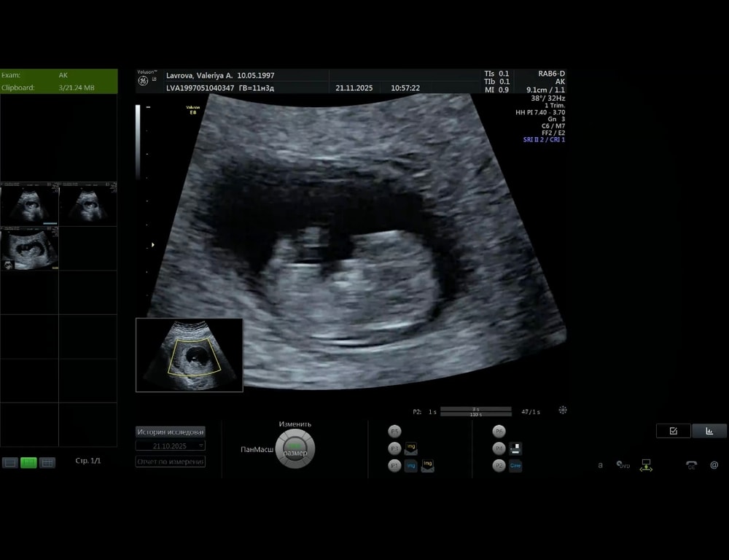Screen dimensions: 729x560
Task: Switch clipboard to single-column layout
Action: [10, 462]
